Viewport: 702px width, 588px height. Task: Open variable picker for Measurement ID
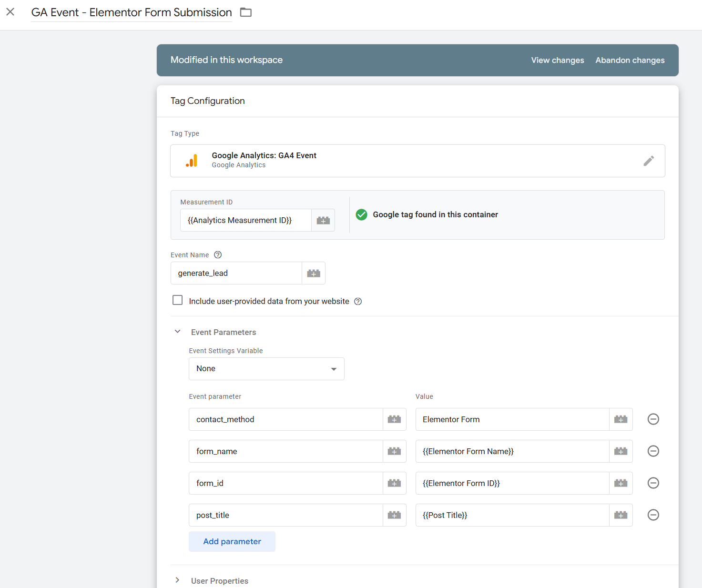click(323, 220)
